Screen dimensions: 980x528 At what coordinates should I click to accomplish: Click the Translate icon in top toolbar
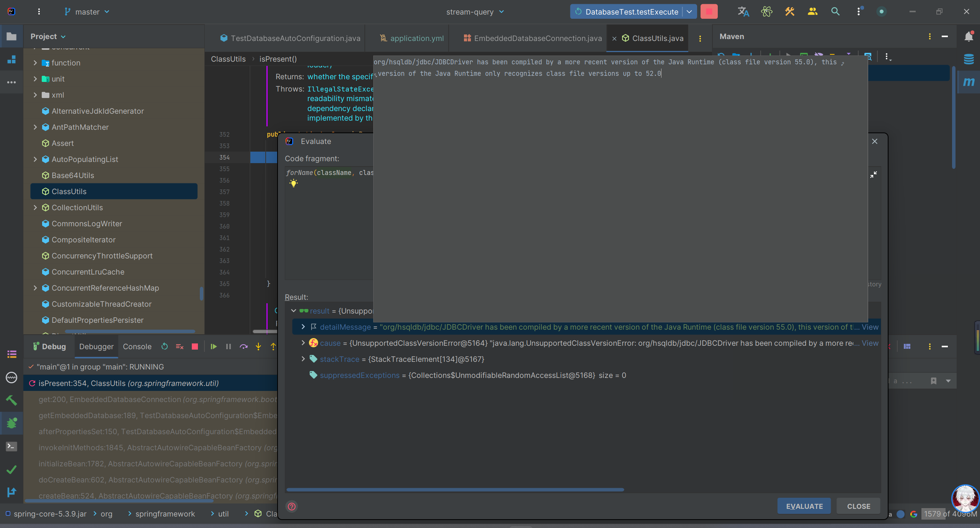click(743, 12)
